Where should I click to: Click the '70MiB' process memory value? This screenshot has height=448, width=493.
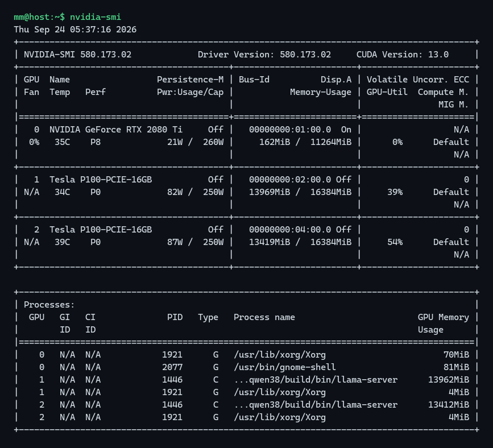tap(456, 355)
